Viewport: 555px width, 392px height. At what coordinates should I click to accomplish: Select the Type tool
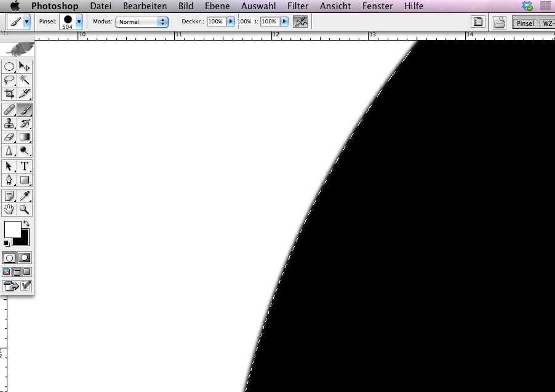(x=25, y=166)
